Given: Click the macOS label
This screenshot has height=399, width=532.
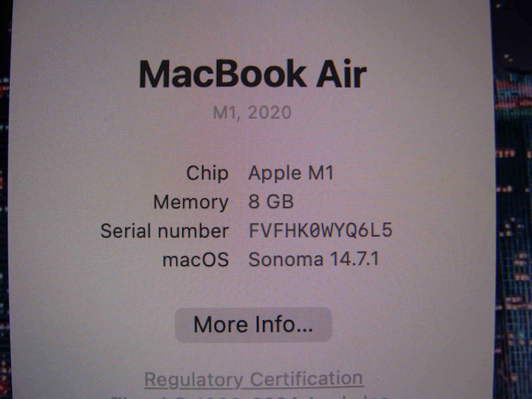Looking at the screenshot, I should coord(196,260).
